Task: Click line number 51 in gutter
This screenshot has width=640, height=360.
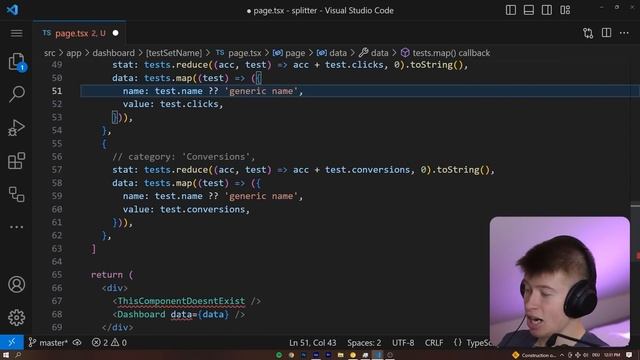Action: [x=57, y=91]
